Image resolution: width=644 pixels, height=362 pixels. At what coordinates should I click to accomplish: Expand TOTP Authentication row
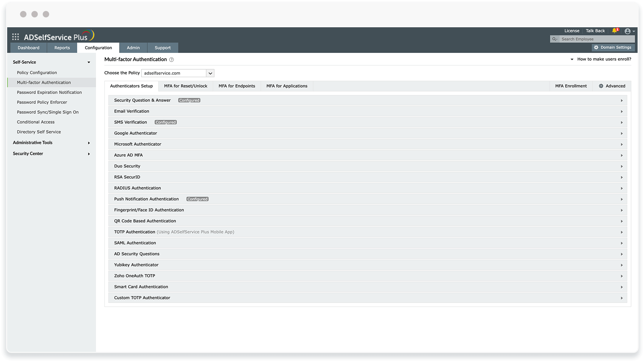368,232
